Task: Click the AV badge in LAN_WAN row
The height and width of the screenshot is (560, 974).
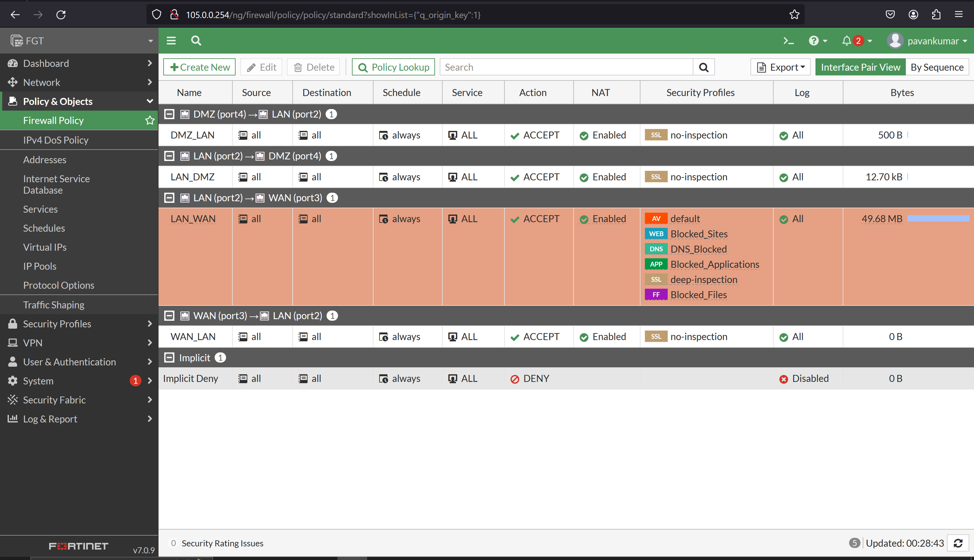Action: pyautogui.click(x=656, y=218)
